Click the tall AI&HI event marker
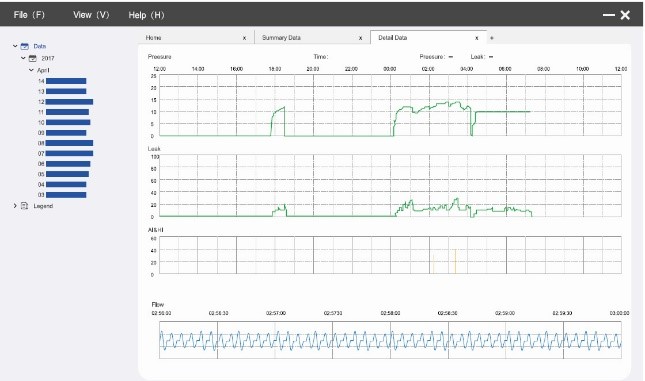 pos(455,261)
